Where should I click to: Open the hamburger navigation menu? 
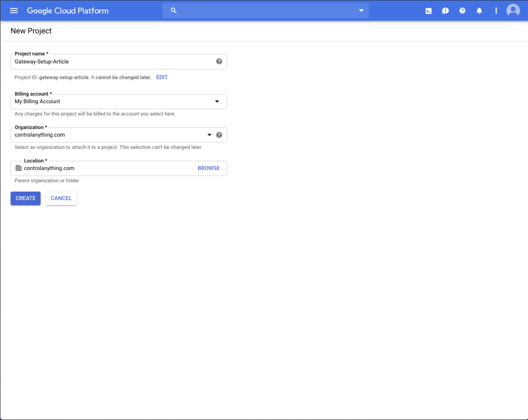(x=14, y=11)
